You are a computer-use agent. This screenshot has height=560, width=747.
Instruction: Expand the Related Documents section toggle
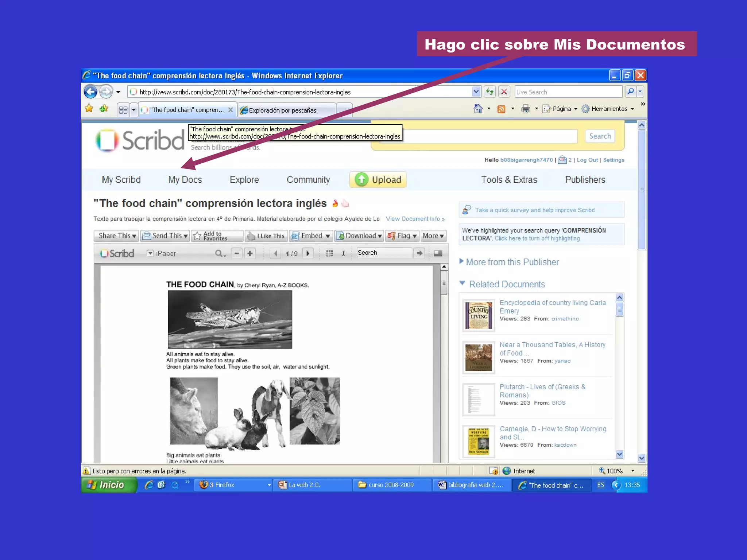[462, 283]
